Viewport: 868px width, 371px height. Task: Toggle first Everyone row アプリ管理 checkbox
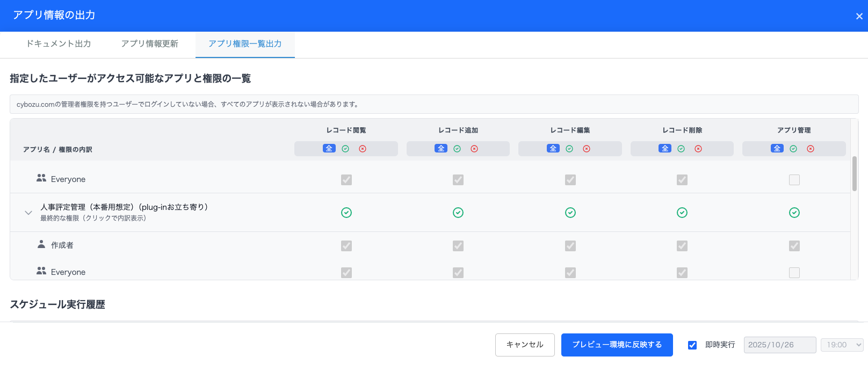(794, 180)
